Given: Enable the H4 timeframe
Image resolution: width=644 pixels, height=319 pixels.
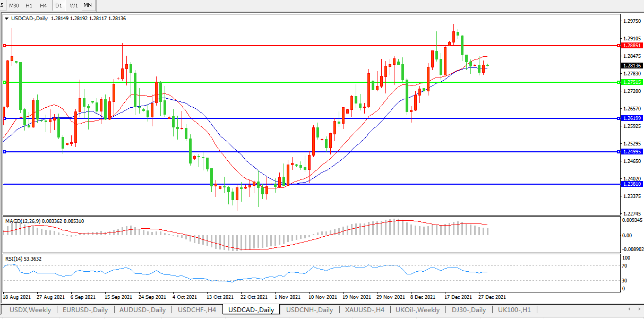Looking at the screenshot, I should [x=44, y=5].
